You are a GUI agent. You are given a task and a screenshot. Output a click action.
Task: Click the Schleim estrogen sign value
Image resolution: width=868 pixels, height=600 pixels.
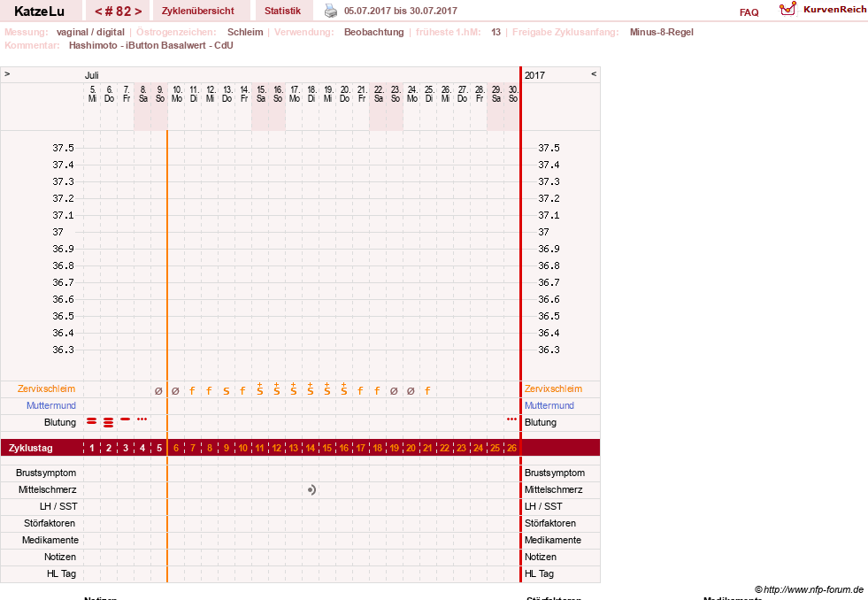tap(245, 32)
